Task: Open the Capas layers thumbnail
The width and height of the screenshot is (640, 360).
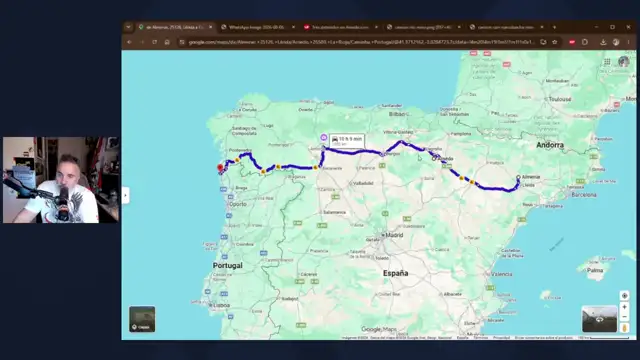Action: click(x=142, y=319)
